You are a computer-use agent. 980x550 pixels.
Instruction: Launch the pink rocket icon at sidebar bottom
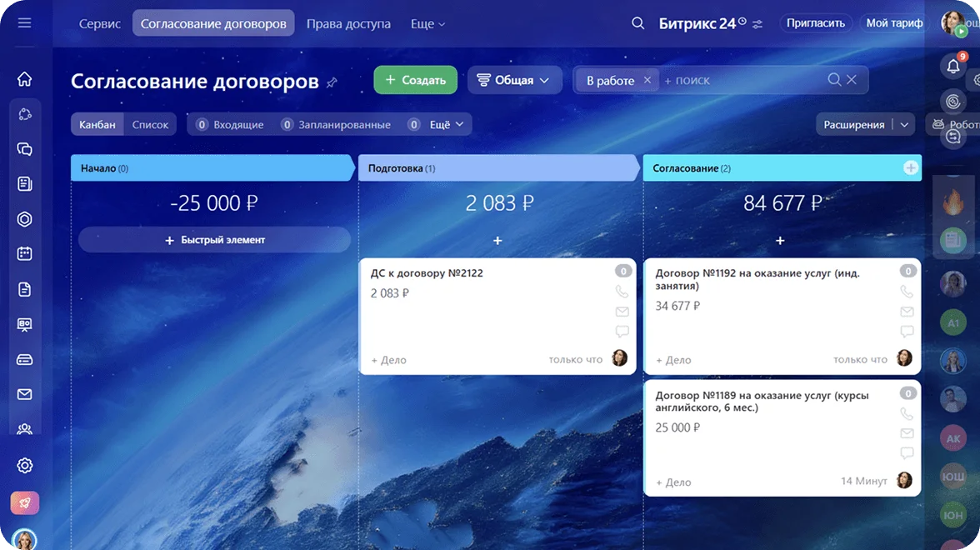pyautogui.click(x=24, y=502)
